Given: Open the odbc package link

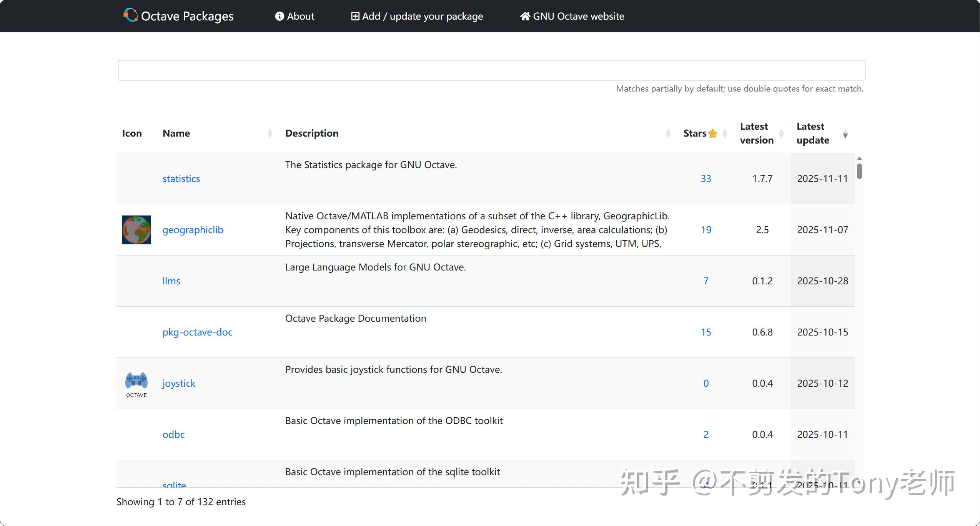Looking at the screenshot, I should tap(173, 434).
